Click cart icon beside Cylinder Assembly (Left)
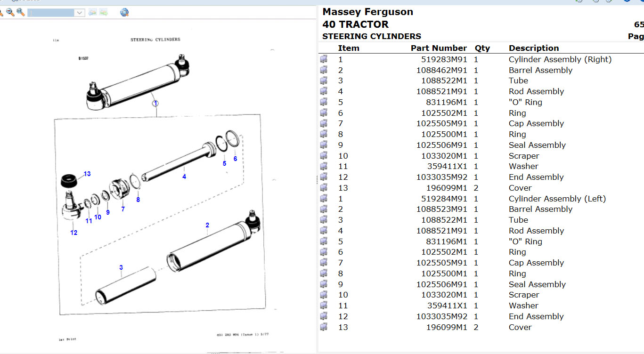This screenshot has height=354, width=644. coord(324,199)
